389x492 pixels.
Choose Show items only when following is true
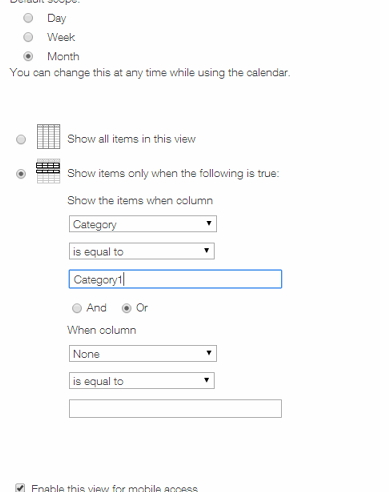21,174
